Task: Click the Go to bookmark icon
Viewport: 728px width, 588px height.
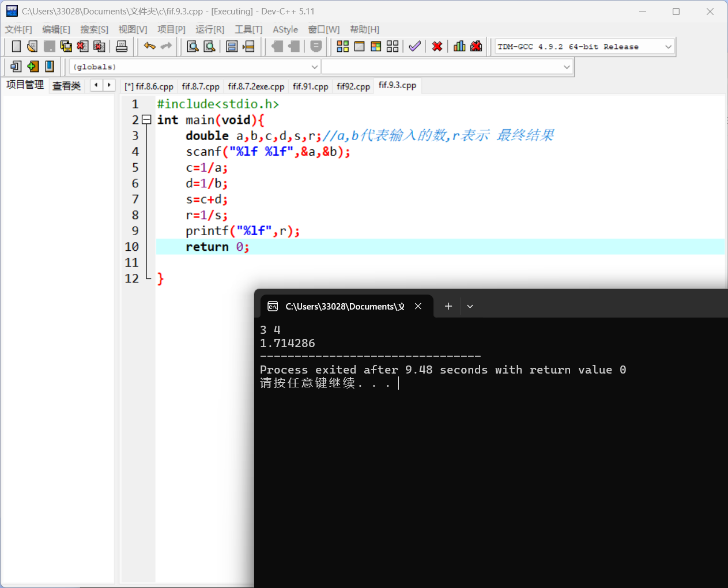Action: click(50, 67)
